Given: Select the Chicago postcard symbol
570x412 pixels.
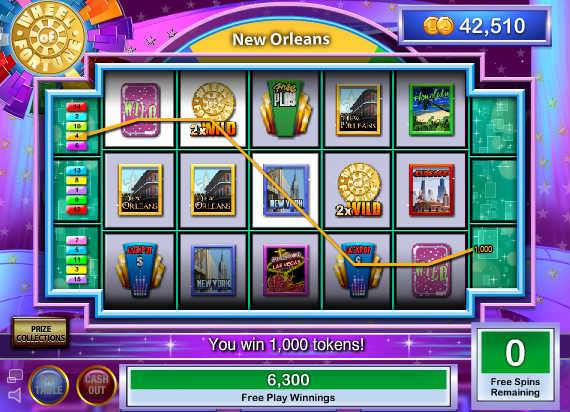Looking at the screenshot, I should (x=431, y=190).
